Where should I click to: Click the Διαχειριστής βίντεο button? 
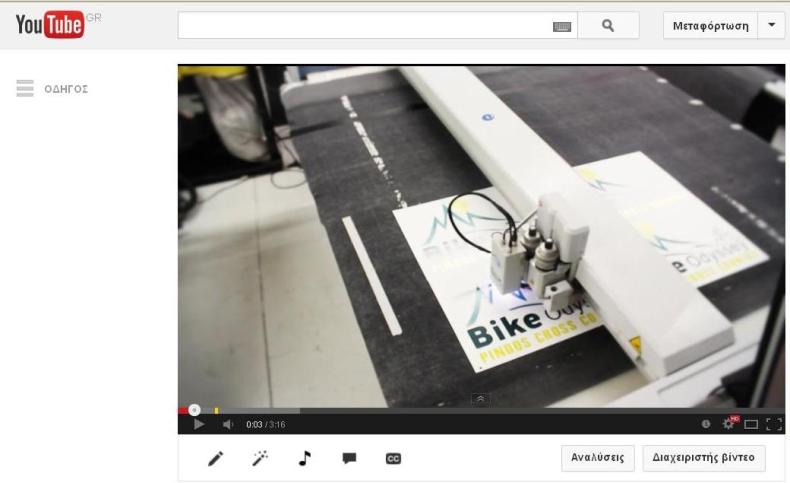click(x=704, y=457)
